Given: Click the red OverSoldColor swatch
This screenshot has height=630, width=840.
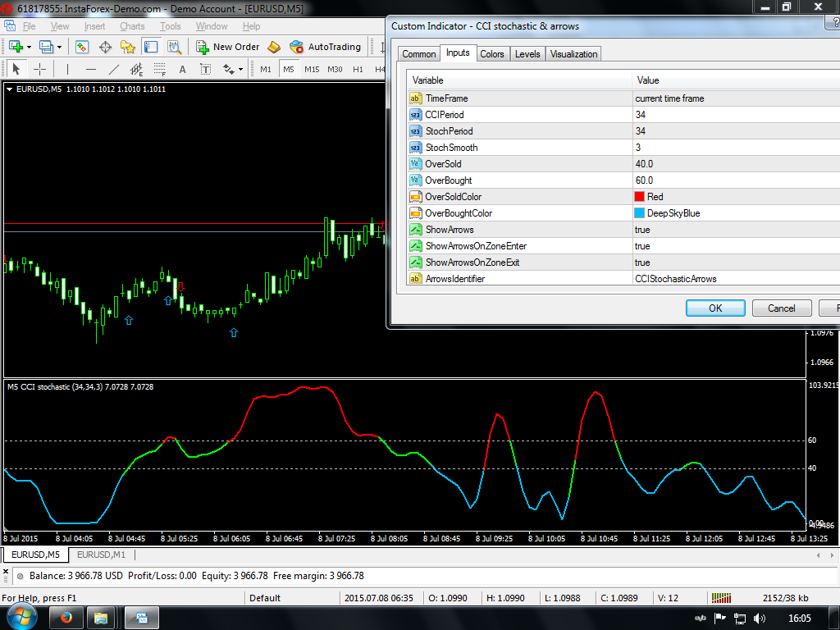Looking at the screenshot, I should pyautogui.click(x=640, y=197).
